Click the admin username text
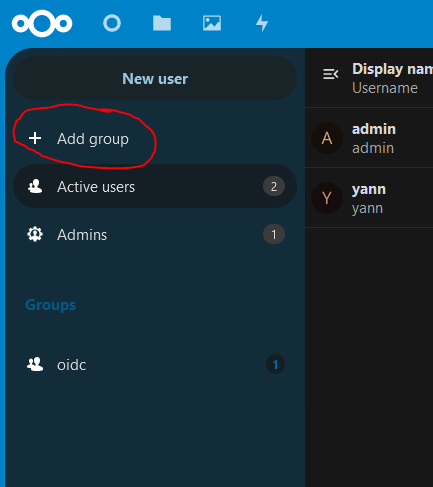 (373, 148)
